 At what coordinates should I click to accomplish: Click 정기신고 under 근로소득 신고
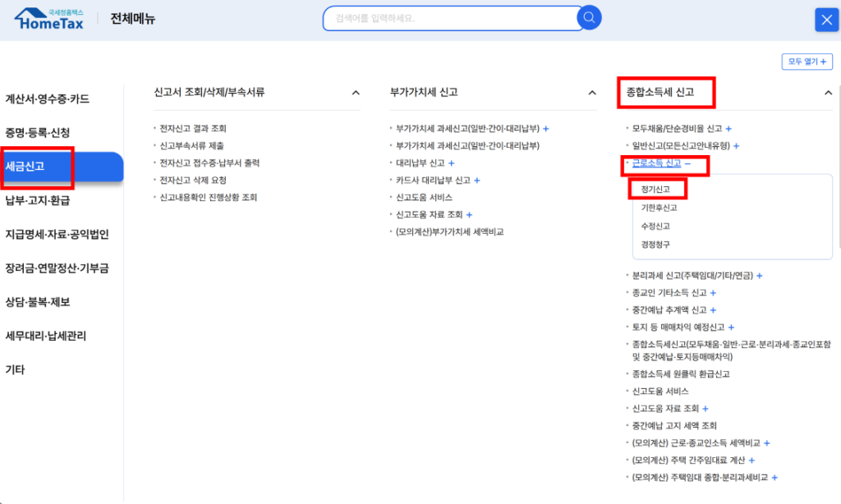pyautogui.click(x=655, y=189)
